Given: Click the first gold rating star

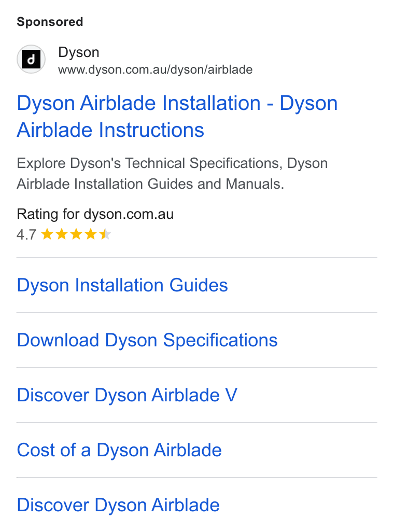Looking at the screenshot, I should [47, 234].
